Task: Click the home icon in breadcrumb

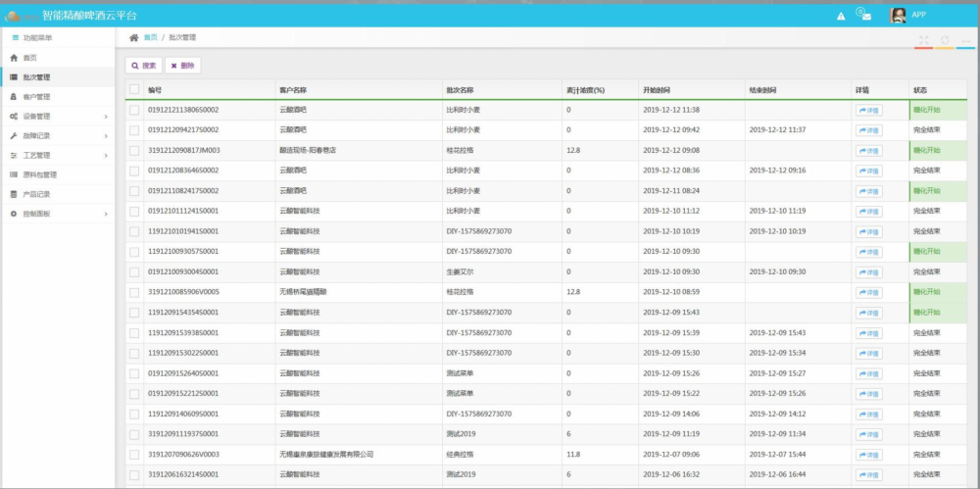Action: point(133,37)
